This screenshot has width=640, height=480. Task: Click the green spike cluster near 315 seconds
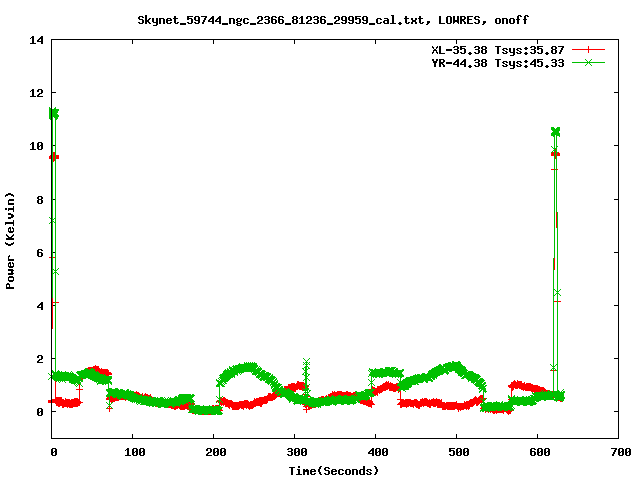(307, 378)
